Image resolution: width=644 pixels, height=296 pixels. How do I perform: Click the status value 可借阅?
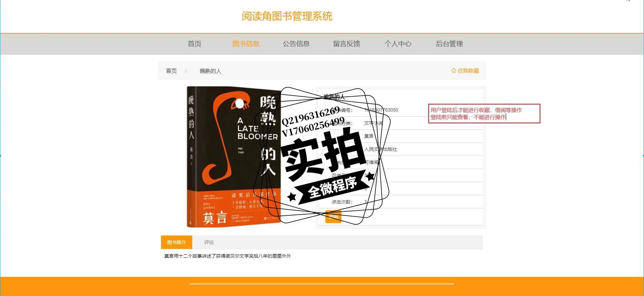371,162
